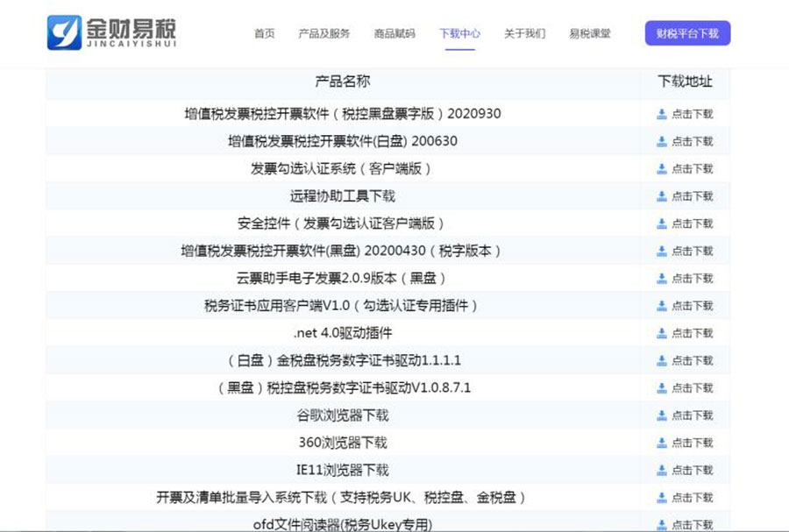Click download icon for 360浏览器下载
The height and width of the screenshot is (532, 789).
click(662, 443)
